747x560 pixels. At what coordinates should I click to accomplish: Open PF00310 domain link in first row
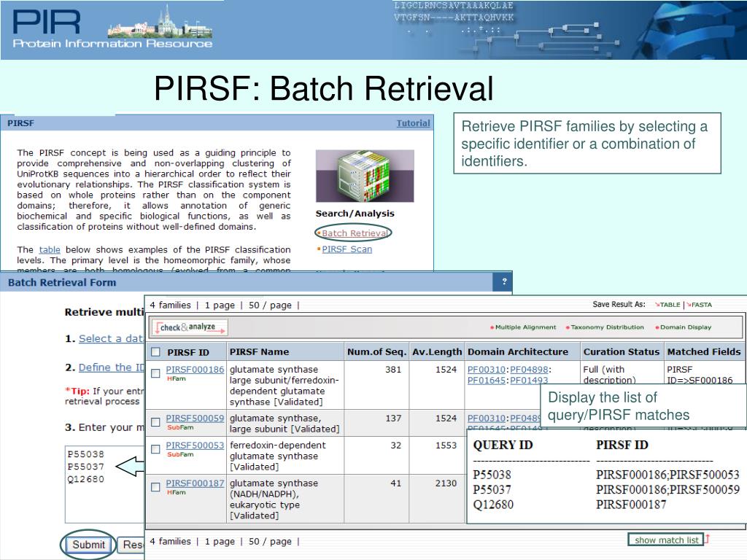[487, 370]
